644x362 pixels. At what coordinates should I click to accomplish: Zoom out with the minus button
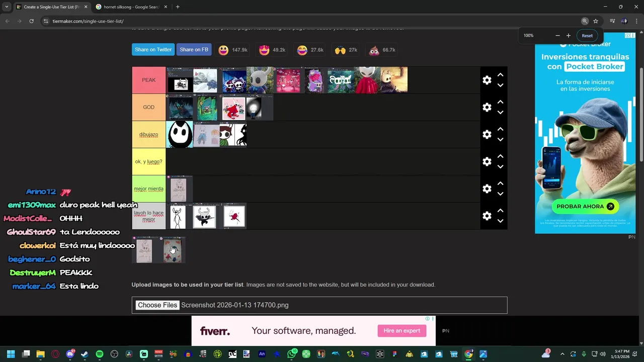pos(557,36)
